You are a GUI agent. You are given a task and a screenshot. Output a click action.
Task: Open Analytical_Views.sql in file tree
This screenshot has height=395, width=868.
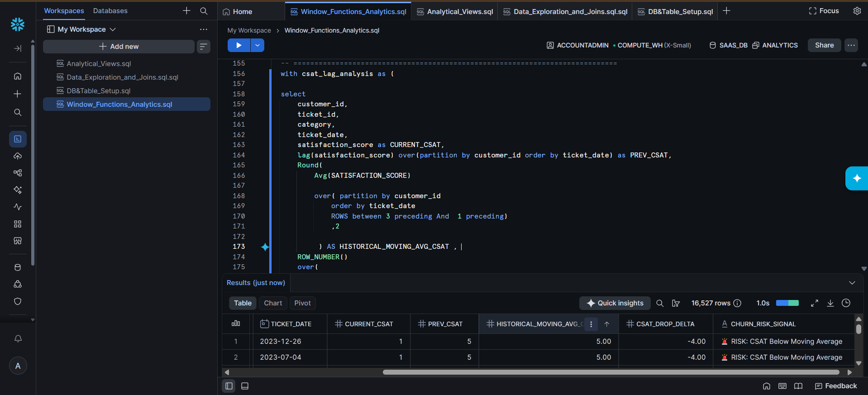pyautogui.click(x=99, y=64)
